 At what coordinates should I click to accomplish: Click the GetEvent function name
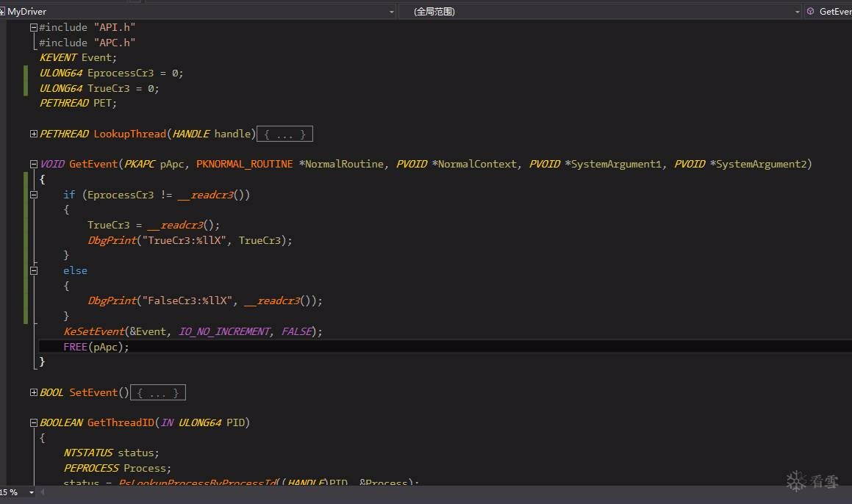[x=93, y=164]
